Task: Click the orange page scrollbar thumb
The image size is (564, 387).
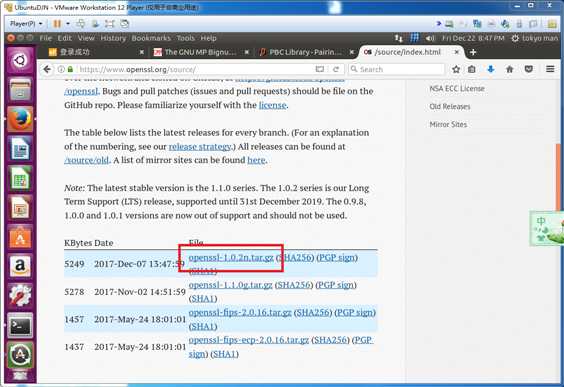Action: [x=558, y=177]
